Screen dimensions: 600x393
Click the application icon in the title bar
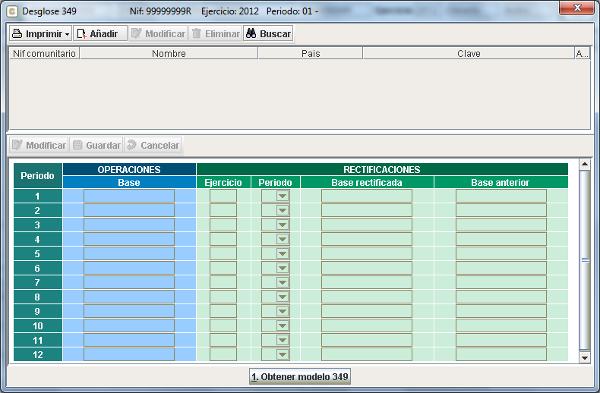pos(13,11)
